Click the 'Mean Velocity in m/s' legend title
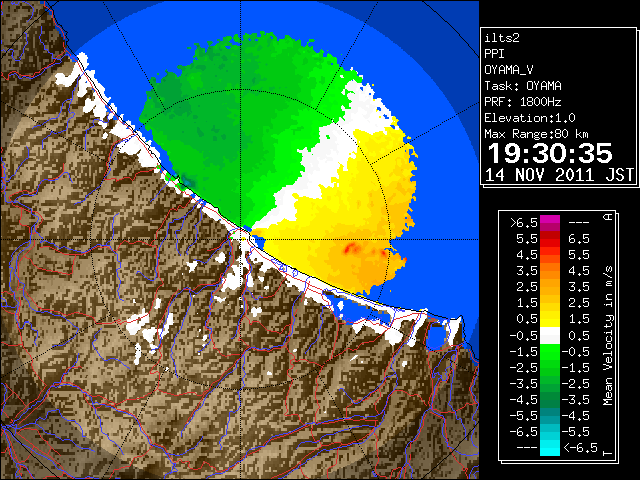 click(x=608, y=336)
